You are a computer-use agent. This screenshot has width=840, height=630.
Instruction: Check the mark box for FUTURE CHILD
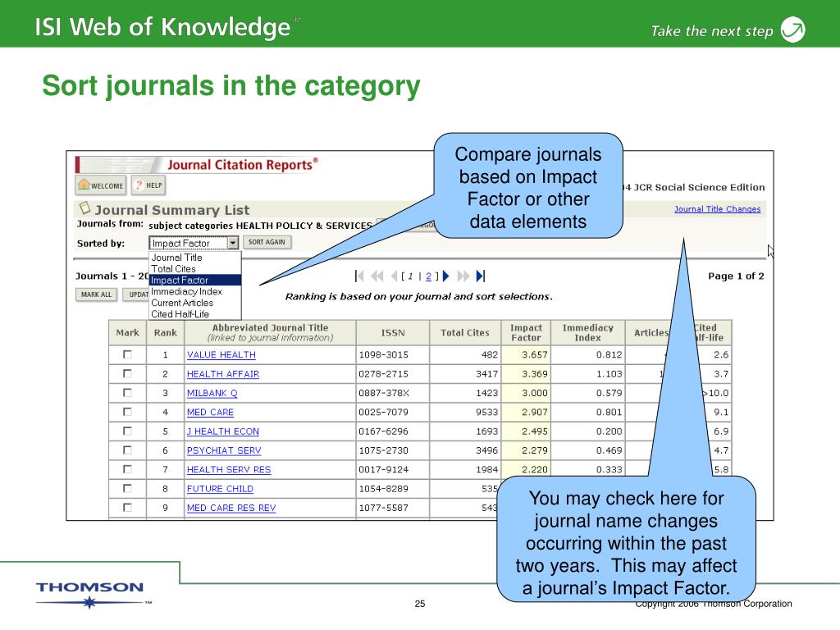coord(127,488)
